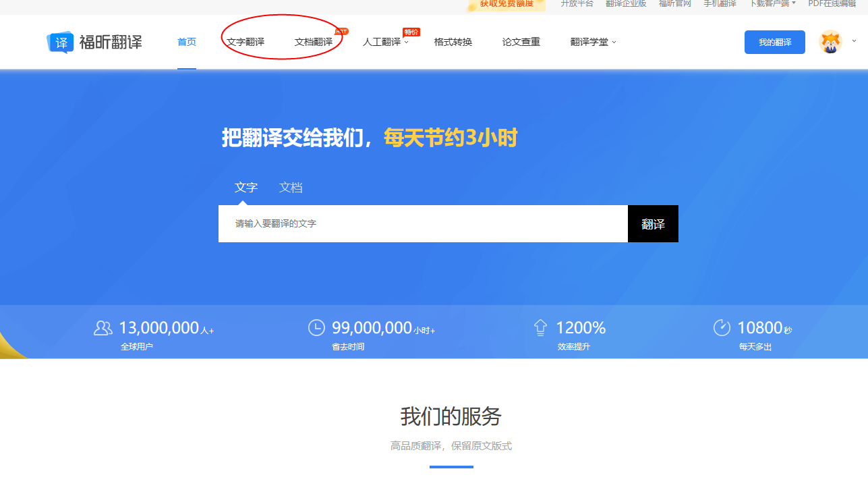The image size is (868, 494).
Task: Go to the 首页 nav tab
Action: coord(187,42)
